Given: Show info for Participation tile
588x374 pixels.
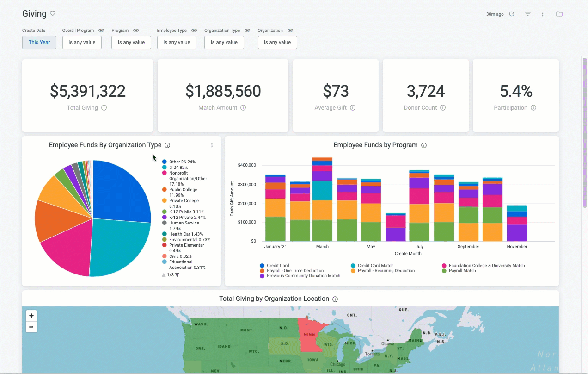Looking at the screenshot, I should 533,108.
